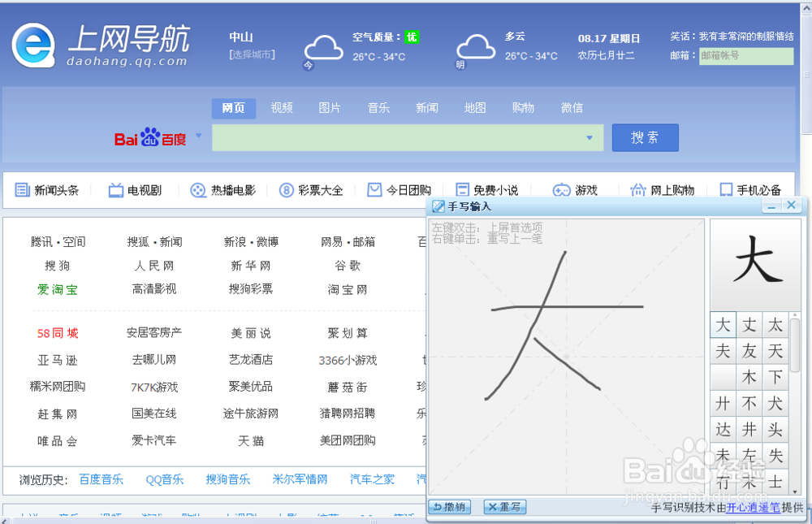
Task: Click the 搜索 search button
Action: click(x=646, y=137)
